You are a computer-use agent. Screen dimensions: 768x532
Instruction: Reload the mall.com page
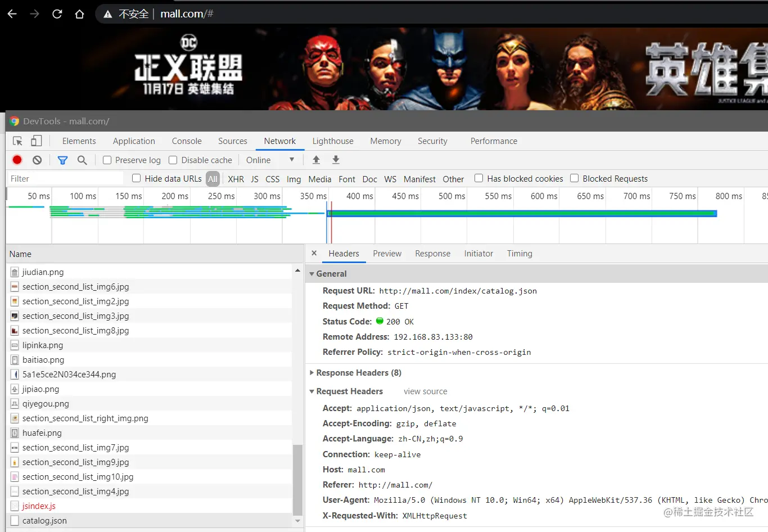[57, 13]
